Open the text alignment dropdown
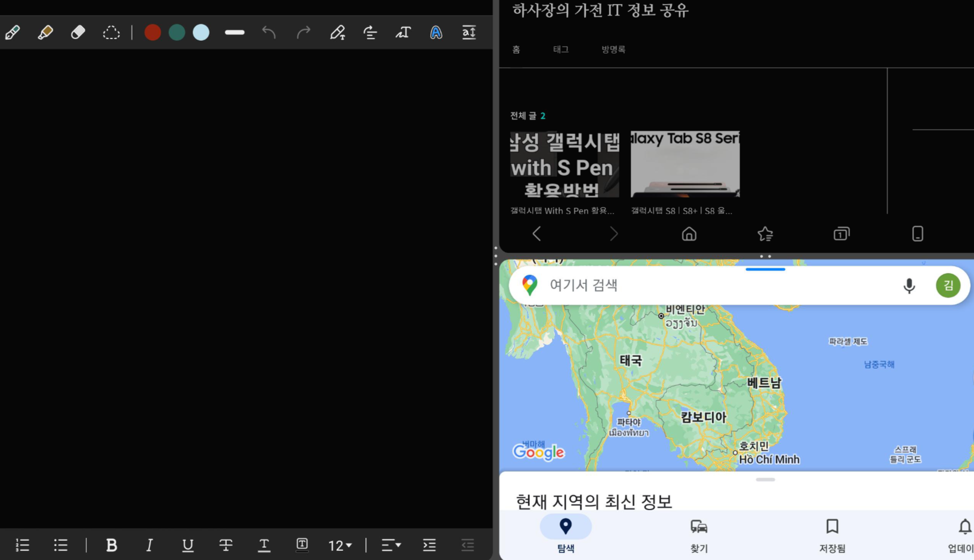The height and width of the screenshot is (560, 974). (391, 545)
